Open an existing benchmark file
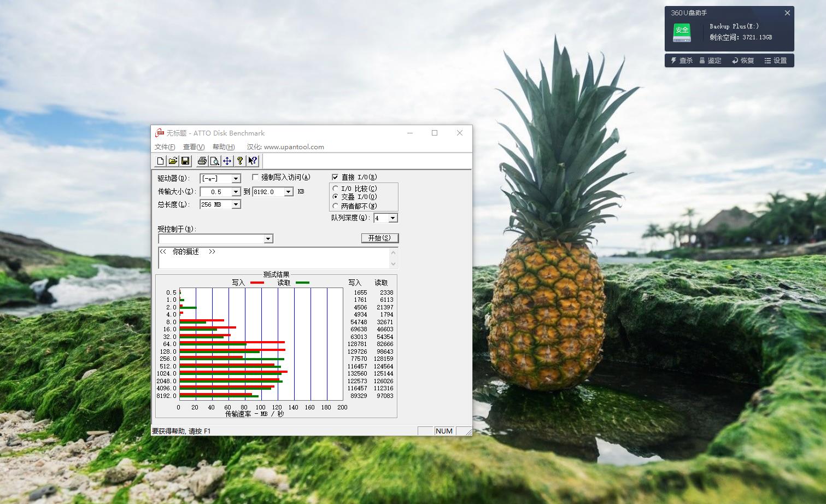 (173, 160)
